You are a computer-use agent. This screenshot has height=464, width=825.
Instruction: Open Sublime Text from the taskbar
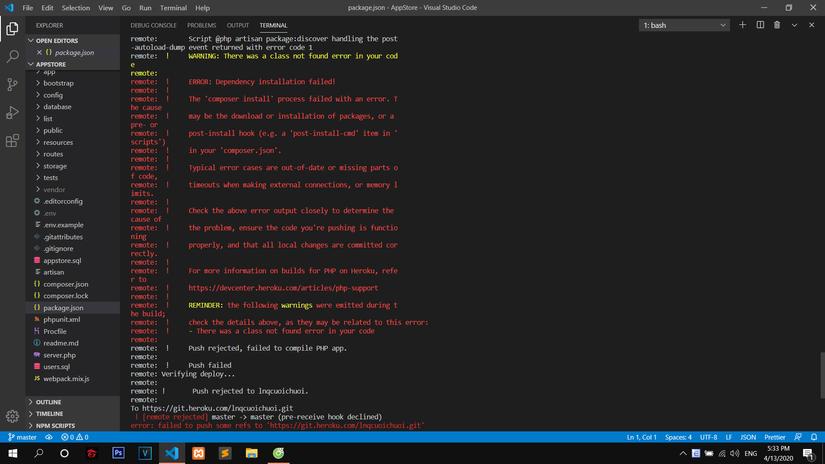(225, 453)
